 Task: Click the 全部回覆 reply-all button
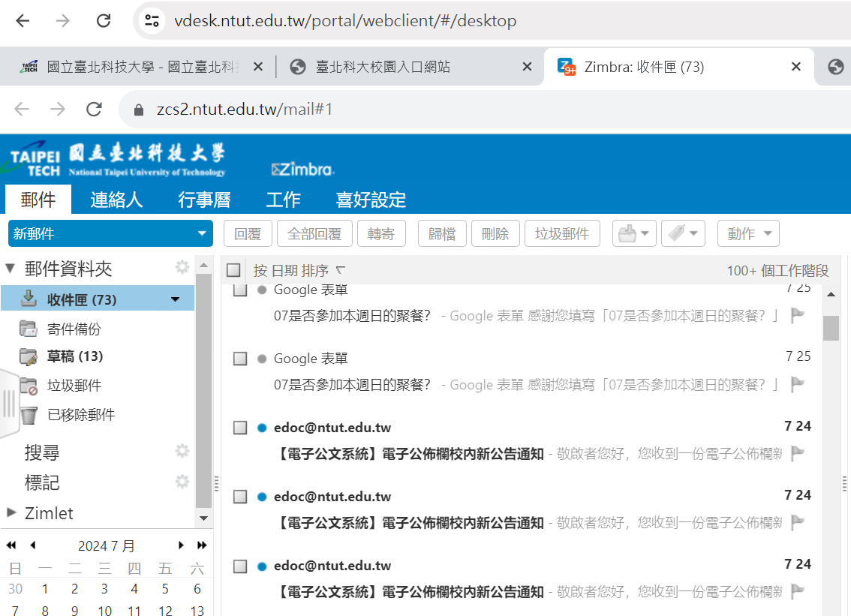(314, 234)
